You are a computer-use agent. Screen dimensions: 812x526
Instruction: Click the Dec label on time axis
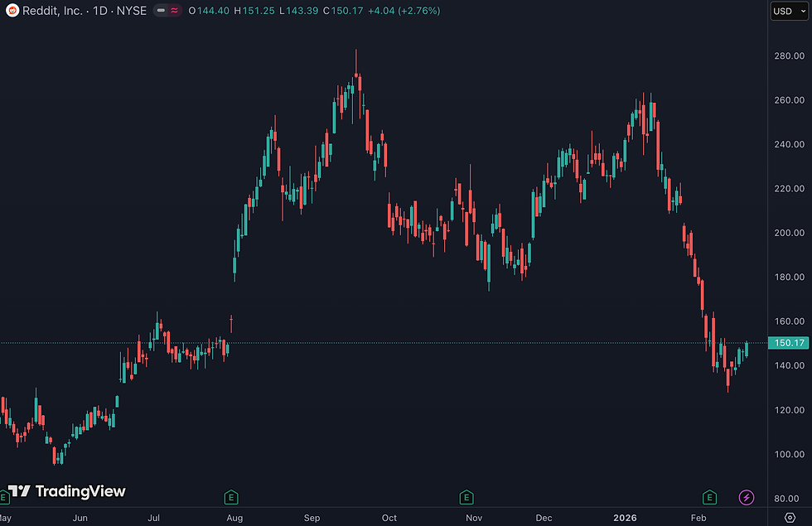544,518
